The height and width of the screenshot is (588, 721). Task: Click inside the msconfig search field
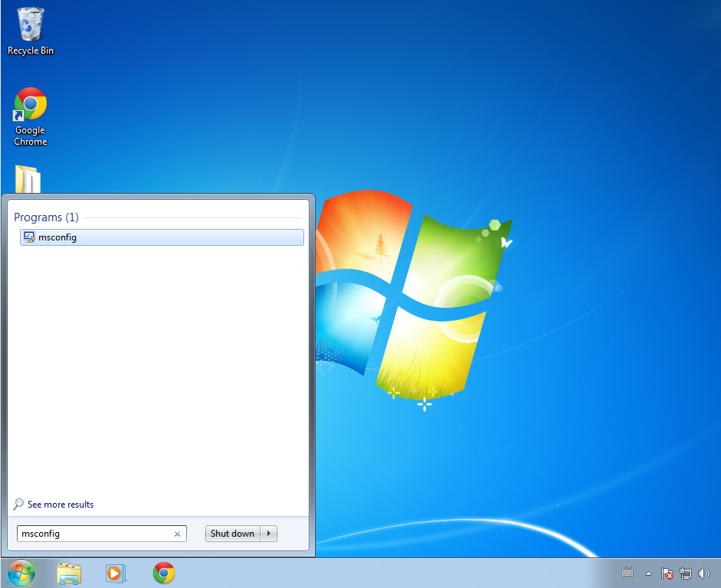click(x=92, y=534)
